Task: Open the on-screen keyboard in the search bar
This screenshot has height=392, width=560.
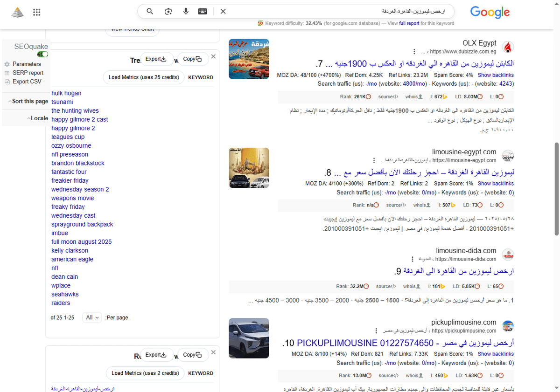Action: tap(203, 11)
